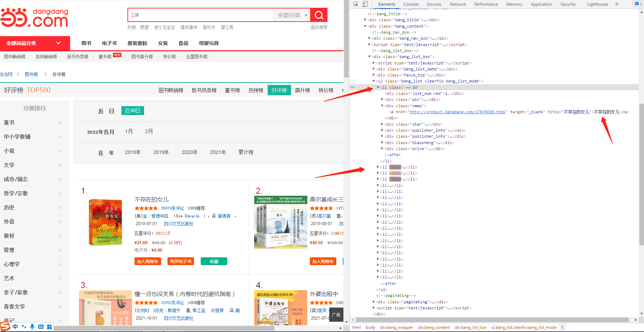This screenshot has height=332, width=644.
Task: Collapse the selected li class node
Action: point(378,87)
